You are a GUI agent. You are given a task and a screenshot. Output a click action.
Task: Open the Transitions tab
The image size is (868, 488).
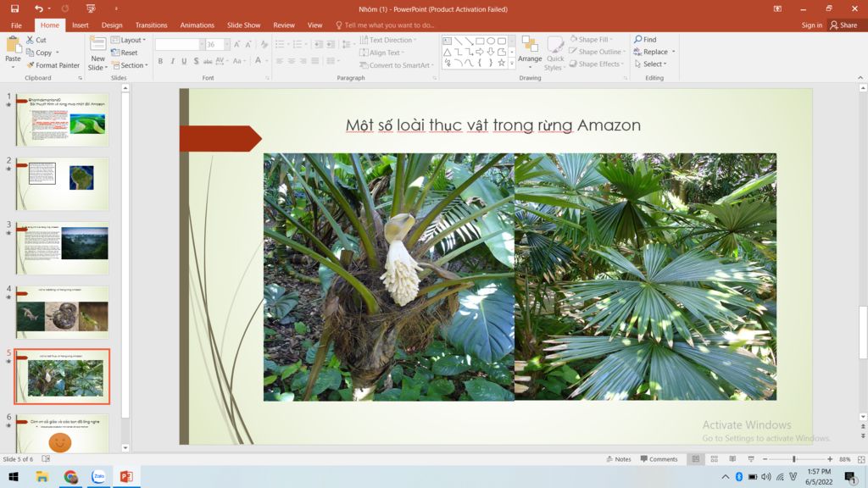tap(151, 25)
